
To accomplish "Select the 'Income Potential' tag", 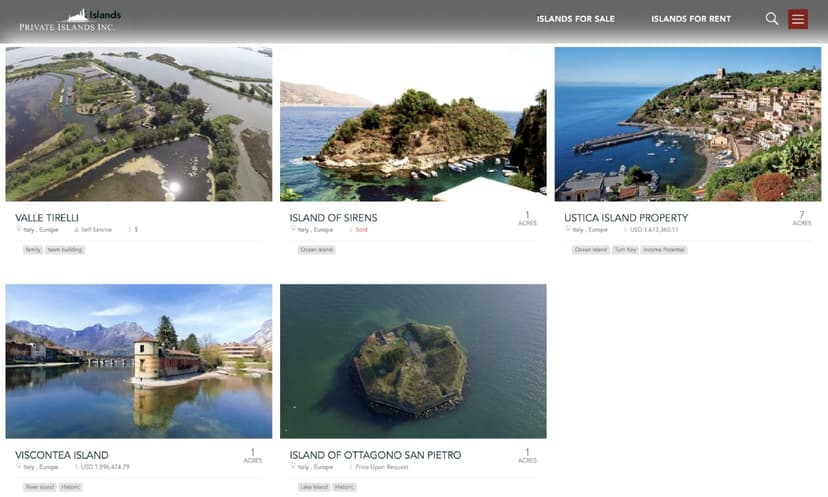I will pyautogui.click(x=663, y=250).
